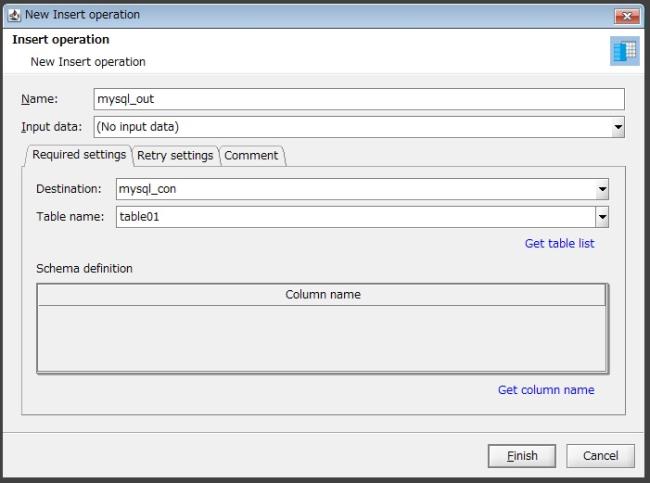This screenshot has height=483, width=650.
Task: Select the Comment tab
Action: click(x=251, y=156)
